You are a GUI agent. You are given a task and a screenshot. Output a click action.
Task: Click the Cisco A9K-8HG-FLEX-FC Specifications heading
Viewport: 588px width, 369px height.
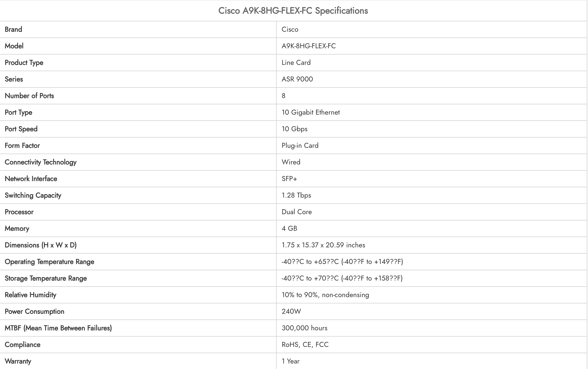[293, 11]
